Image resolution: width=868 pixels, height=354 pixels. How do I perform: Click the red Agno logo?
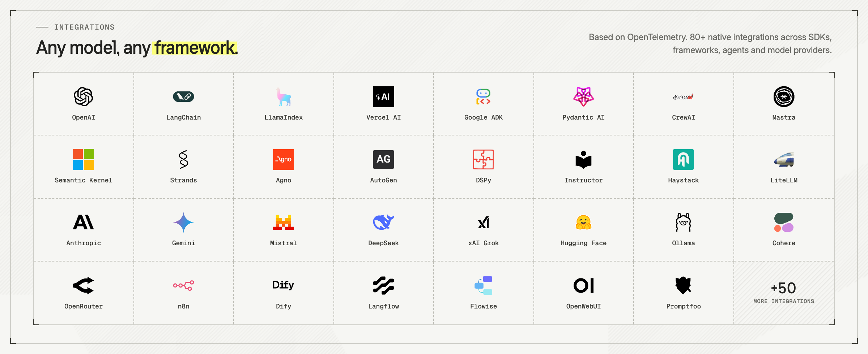tap(284, 159)
